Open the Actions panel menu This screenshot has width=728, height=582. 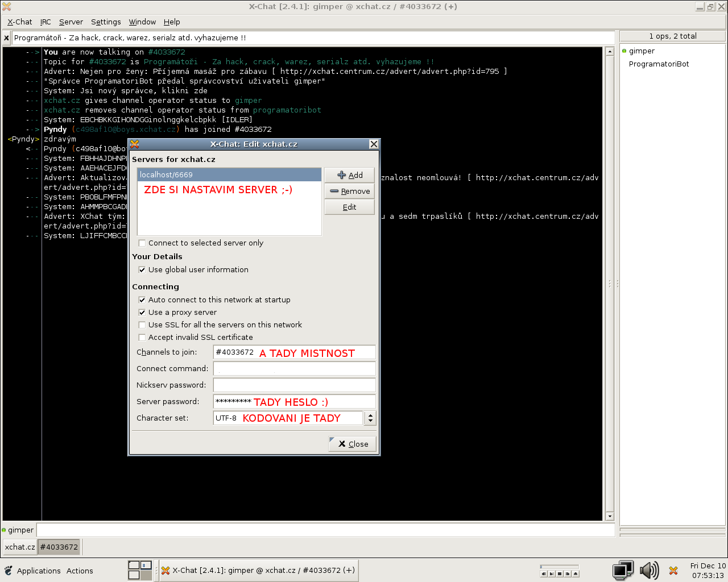[x=80, y=571]
